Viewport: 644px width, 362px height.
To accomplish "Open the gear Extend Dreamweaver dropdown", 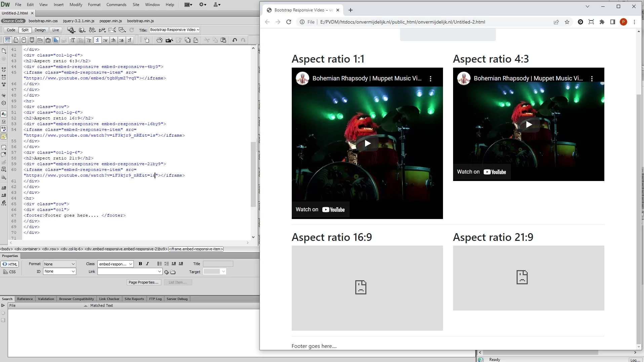I will coord(203,5).
